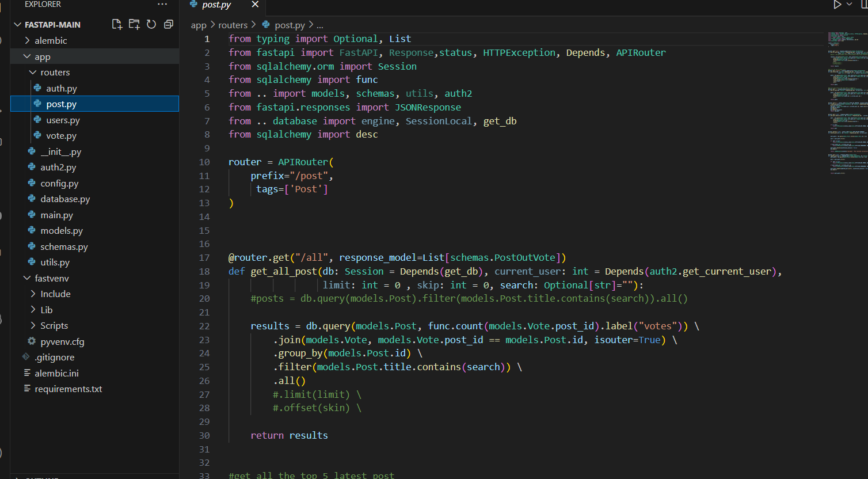Image resolution: width=868 pixels, height=479 pixels.
Task: Collapse the FASTAPI-MAIN root folder
Action: coord(17,24)
